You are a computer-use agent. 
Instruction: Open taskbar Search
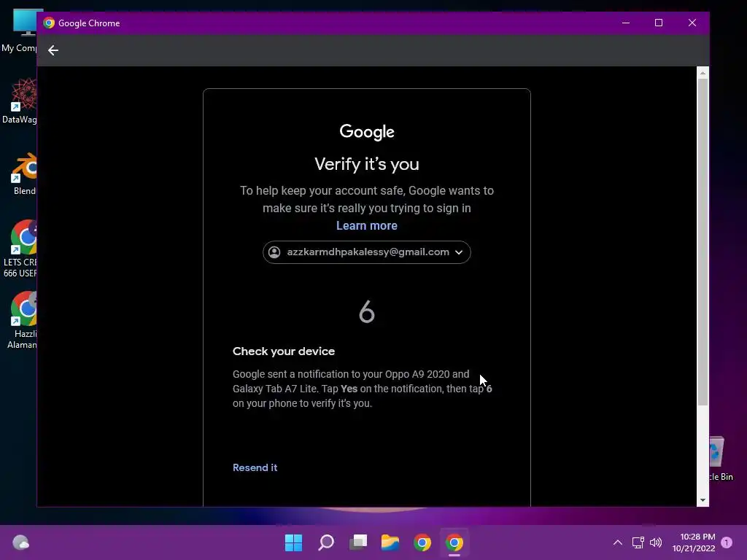tap(326, 542)
